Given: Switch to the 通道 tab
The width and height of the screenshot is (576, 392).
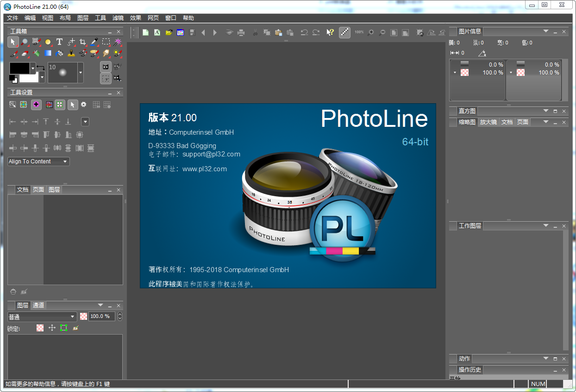Looking at the screenshot, I should tap(38, 305).
